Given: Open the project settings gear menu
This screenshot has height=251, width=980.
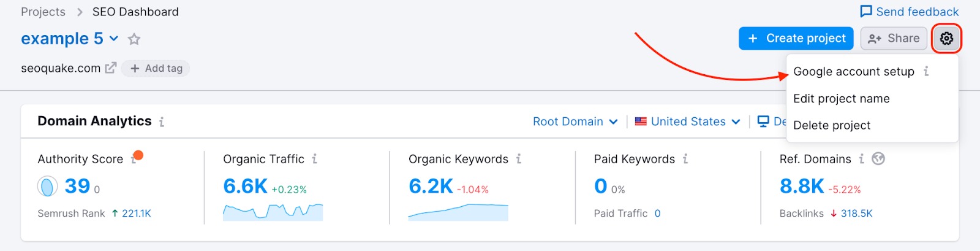Looking at the screenshot, I should click(x=946, y=38).
